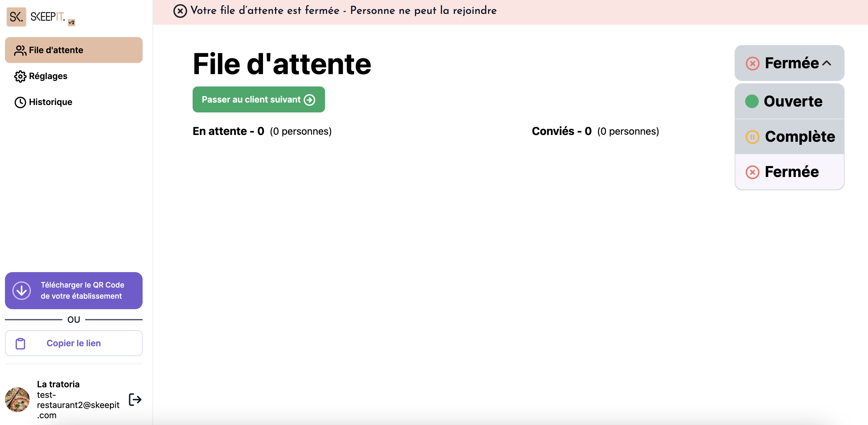
Task: Toggle queue status to Fermée
Action: 789,171
